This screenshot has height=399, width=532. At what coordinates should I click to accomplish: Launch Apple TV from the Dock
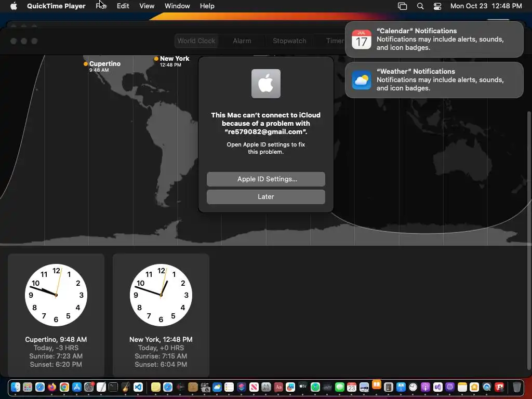coord(303,387)
